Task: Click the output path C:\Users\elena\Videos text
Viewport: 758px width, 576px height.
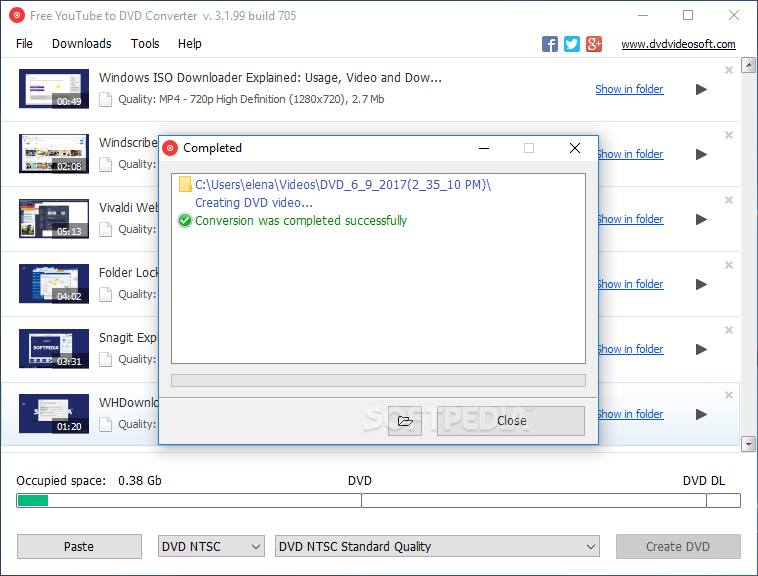Action: click(343, 185)
